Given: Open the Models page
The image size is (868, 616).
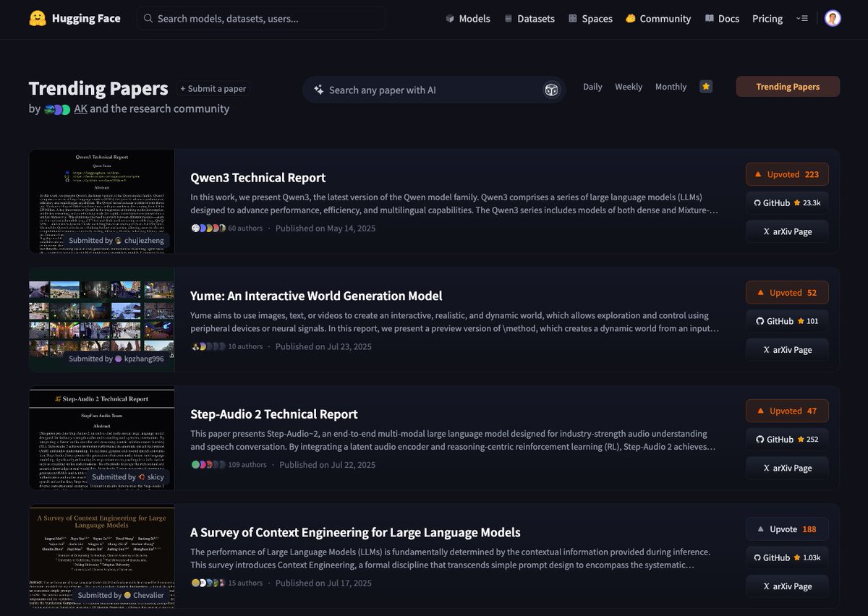Looking at the screenshot, I should [467, 18].
